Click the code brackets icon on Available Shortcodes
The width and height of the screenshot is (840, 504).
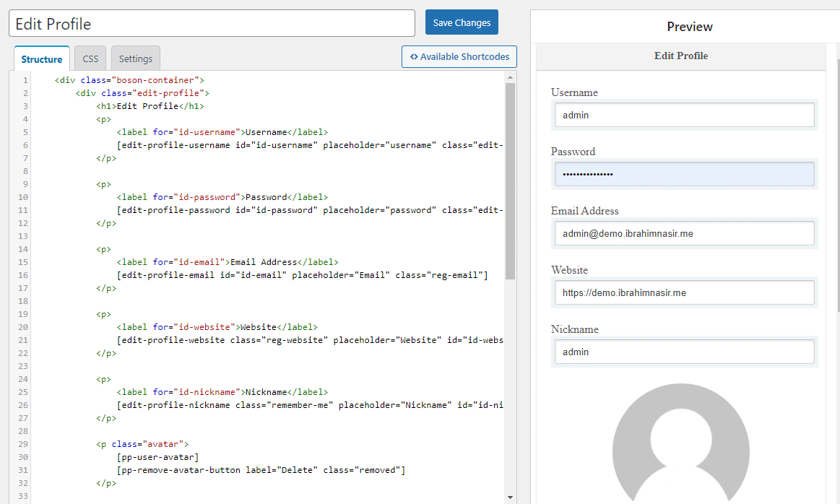(x=414, y=57)
